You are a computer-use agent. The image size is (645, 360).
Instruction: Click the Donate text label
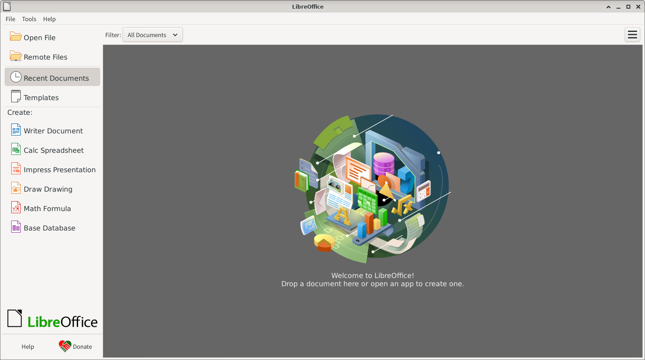point(82,347)
